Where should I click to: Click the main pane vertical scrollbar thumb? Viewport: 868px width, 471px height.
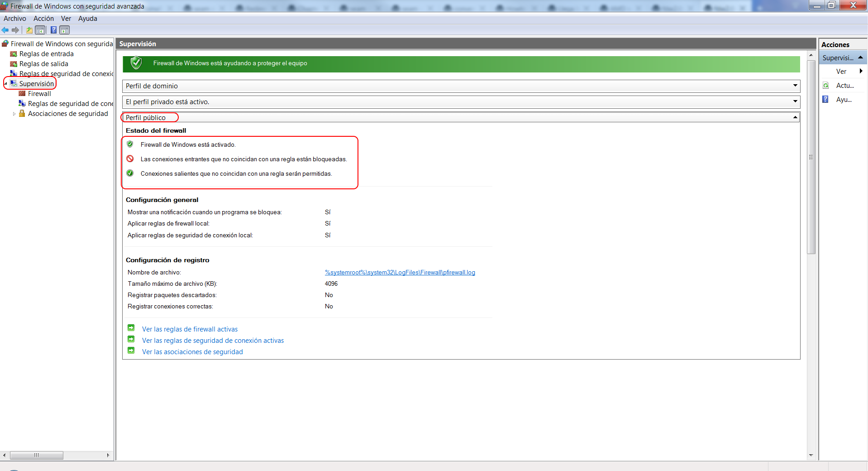[x=811, y=157]
